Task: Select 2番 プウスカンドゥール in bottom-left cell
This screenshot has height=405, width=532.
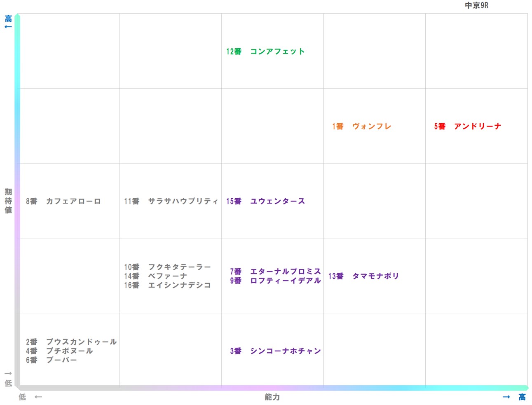Action: pos(71,342)
